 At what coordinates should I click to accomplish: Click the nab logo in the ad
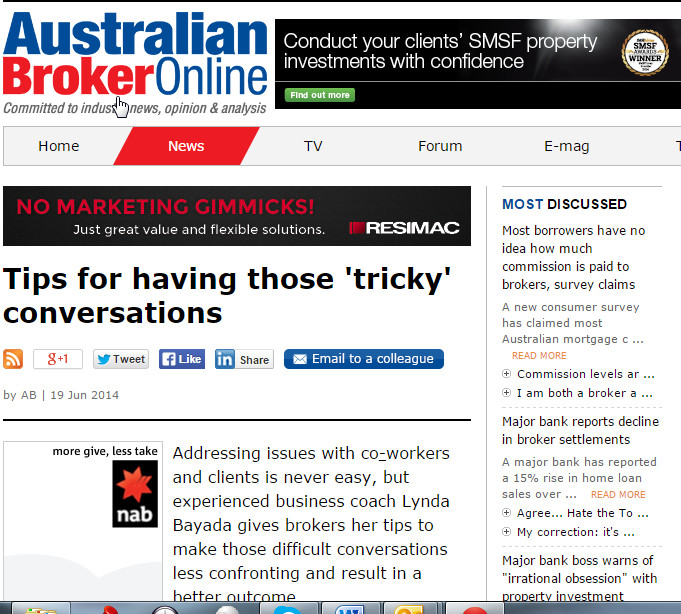tap(135, 494)
